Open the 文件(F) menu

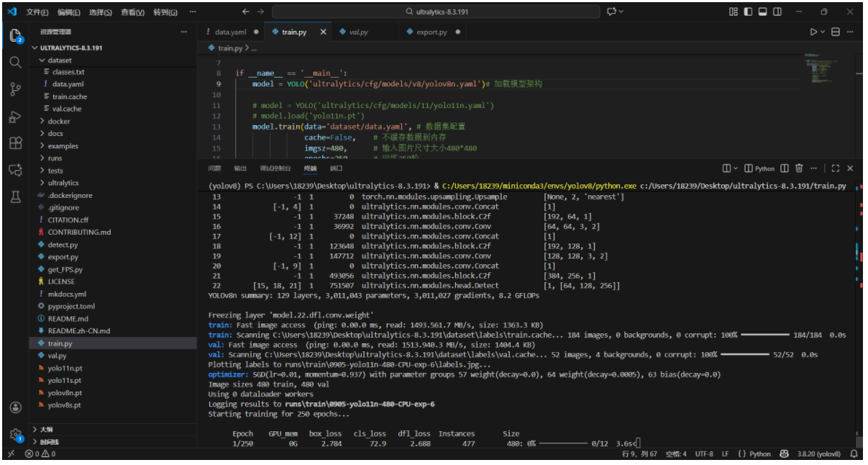(37, 12)
